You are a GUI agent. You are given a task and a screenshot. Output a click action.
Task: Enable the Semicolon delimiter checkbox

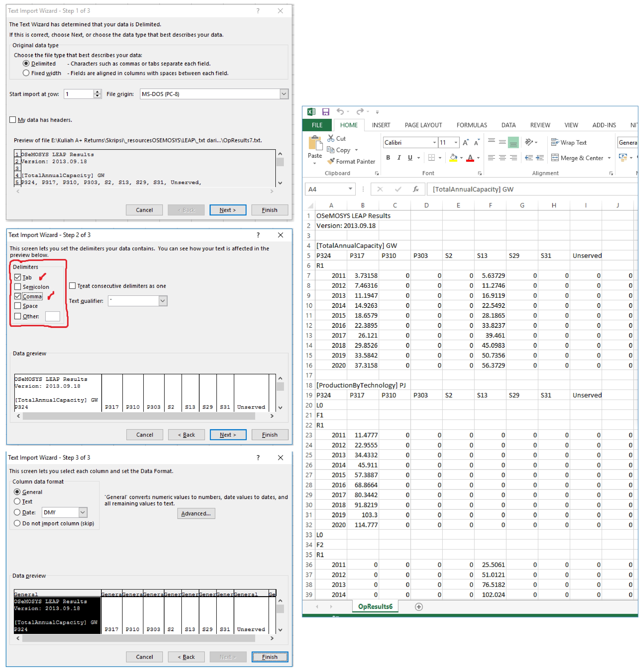click(x=18, y=287)
